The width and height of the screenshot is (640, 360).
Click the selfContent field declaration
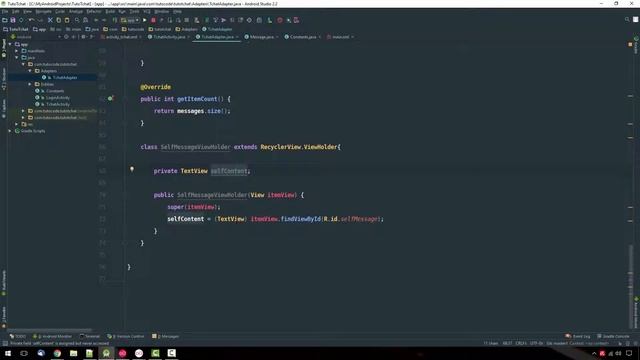(229, 171)
